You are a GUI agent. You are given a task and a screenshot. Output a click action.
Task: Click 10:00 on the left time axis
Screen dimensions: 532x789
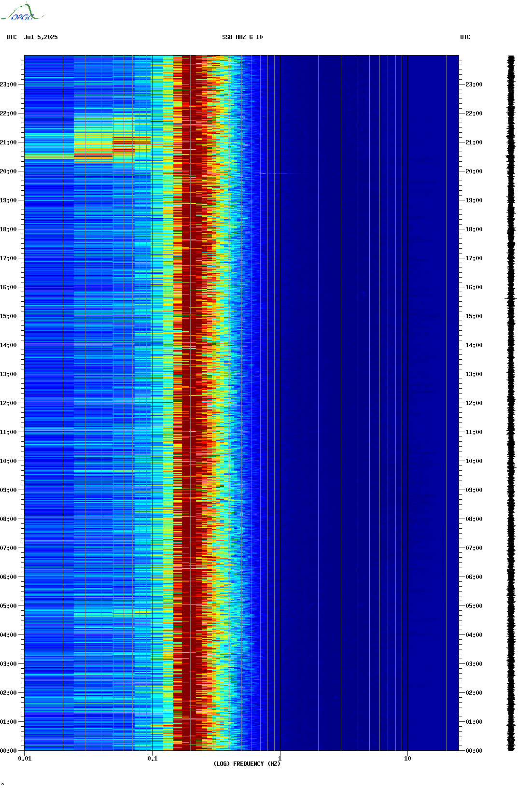[8, 461]
